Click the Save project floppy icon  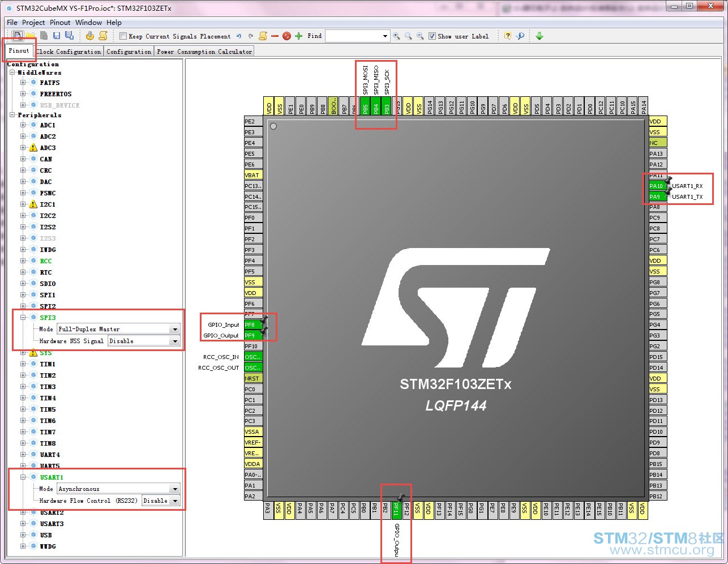[x=57, y=36]
